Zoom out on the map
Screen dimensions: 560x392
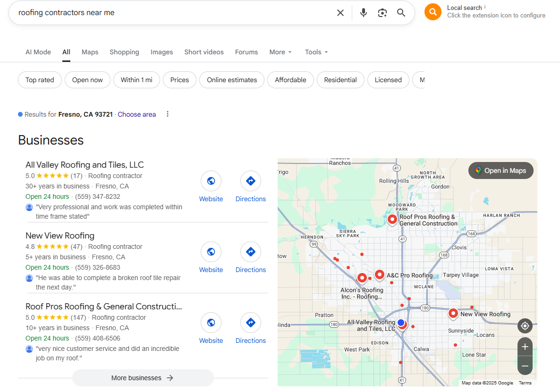click(x=525, y=366)
